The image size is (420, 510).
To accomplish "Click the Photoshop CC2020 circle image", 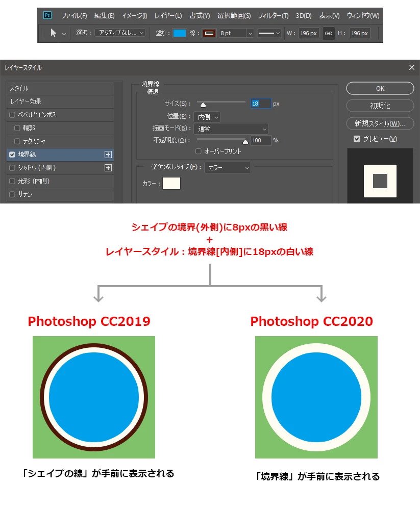I will tap(316, 397).
